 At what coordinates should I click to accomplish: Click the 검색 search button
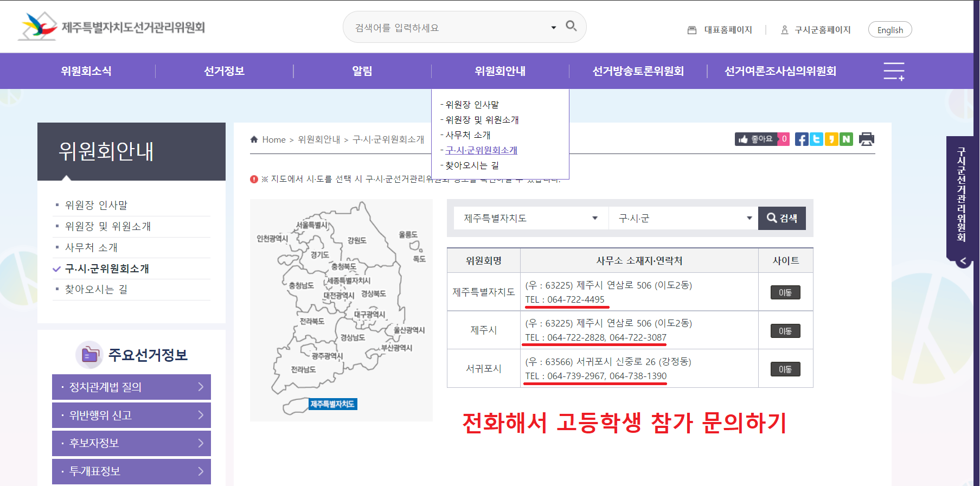point(782,218)
